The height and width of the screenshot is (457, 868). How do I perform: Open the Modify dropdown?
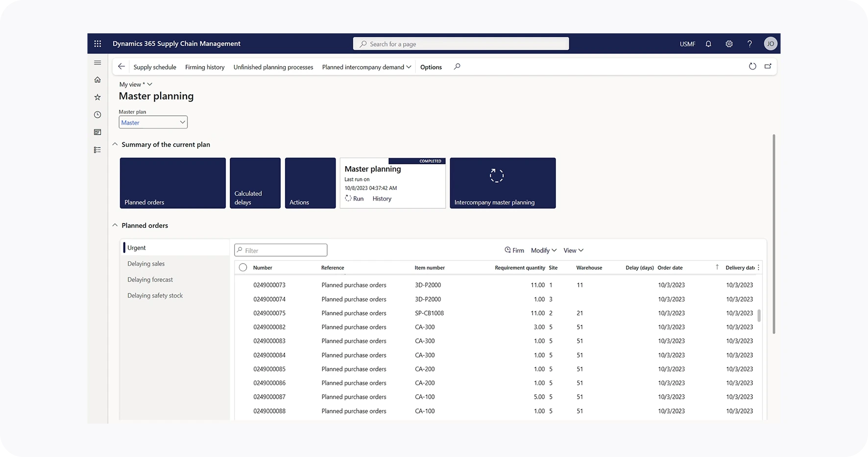[544, 250]
